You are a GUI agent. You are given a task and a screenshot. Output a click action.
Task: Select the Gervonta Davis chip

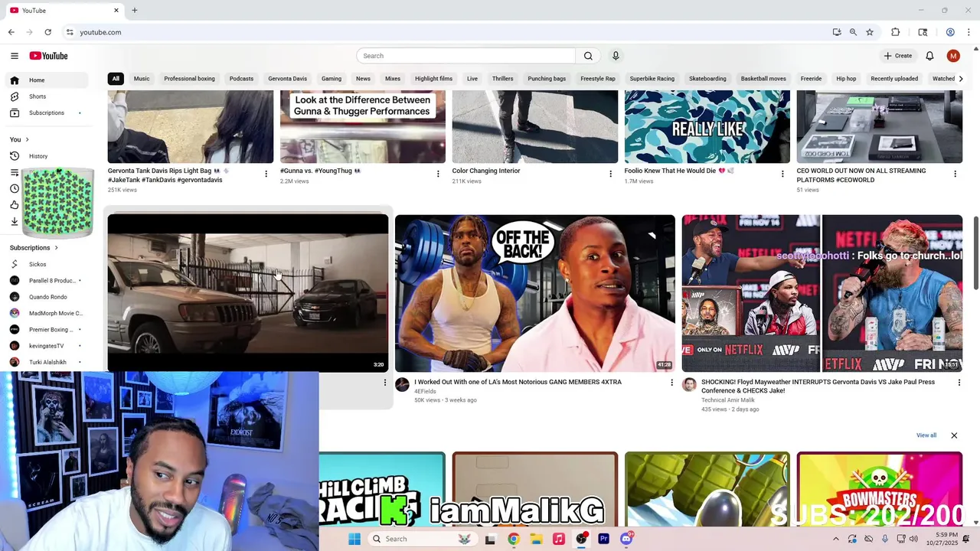287,79
